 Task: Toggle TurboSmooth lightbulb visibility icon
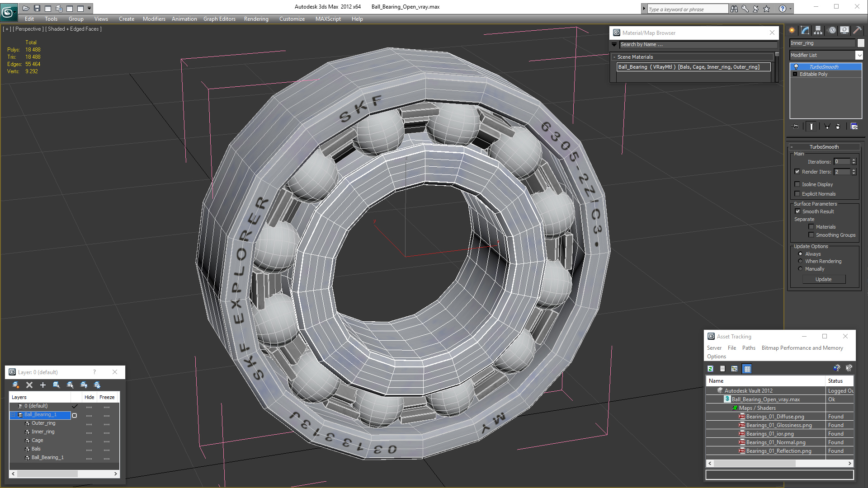[796, 67]
